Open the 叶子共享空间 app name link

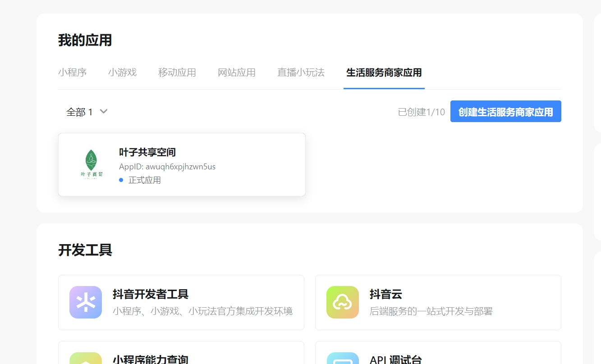pos(147,152)
